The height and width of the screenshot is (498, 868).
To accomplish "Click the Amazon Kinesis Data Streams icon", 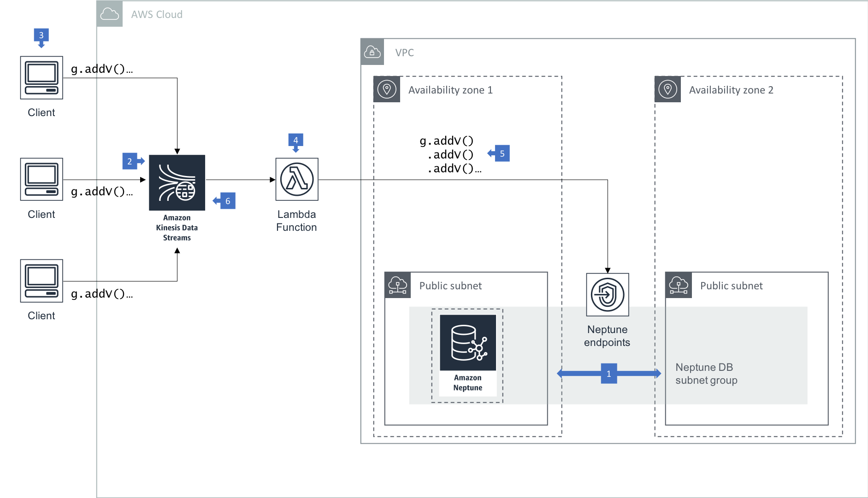I will (177, 182).
